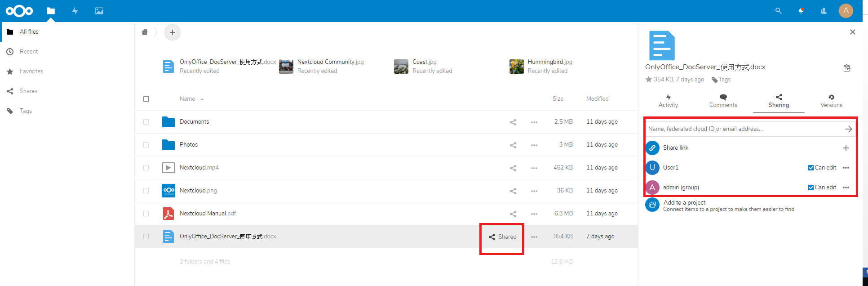Open the Versions tab

[x=831, y=101]
